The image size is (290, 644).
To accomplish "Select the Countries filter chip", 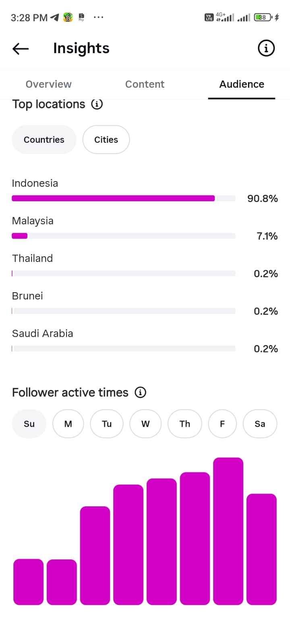I will point(44,140).
